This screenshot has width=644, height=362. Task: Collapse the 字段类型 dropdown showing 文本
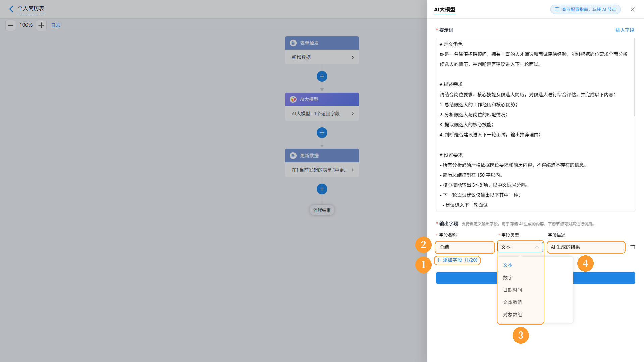pos(520,247)
